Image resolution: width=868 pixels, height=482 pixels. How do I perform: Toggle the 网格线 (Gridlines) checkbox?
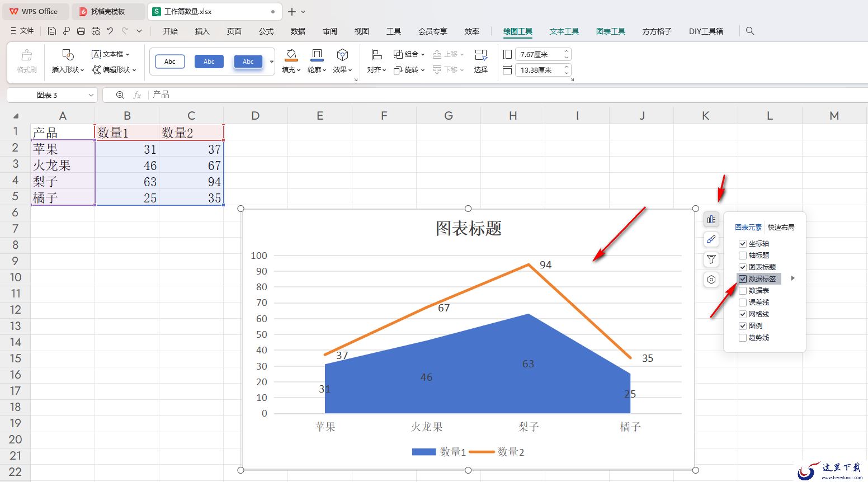coord(743,314)
